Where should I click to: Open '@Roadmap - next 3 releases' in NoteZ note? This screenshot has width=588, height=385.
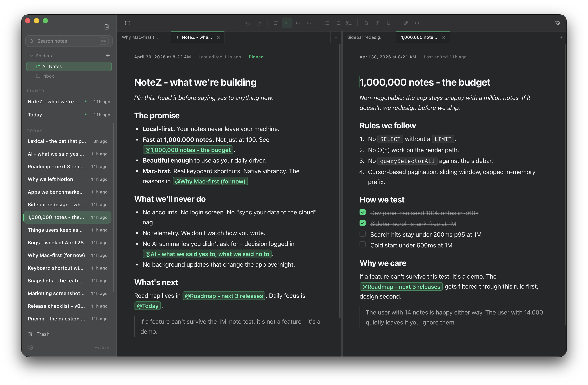[x=224, y=296]
